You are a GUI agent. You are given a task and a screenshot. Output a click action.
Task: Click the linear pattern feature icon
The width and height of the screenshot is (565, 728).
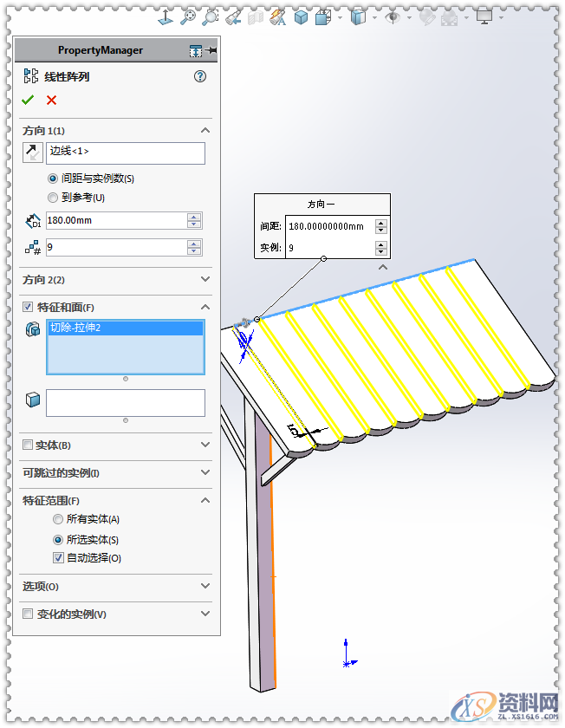[x=31, y=75]
